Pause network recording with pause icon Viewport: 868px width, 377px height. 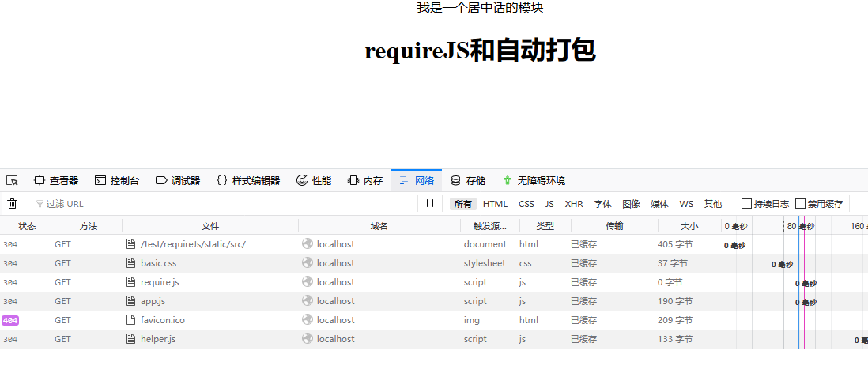tap(429, 204)
